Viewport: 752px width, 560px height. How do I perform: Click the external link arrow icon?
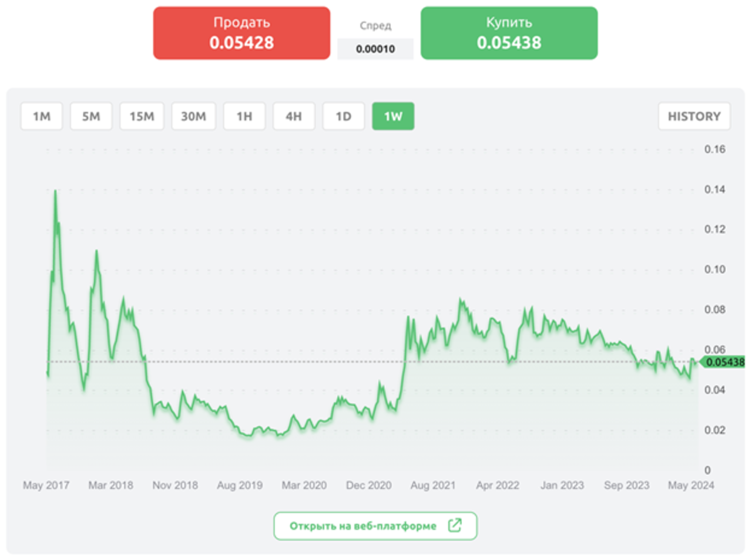pos(455,525)
